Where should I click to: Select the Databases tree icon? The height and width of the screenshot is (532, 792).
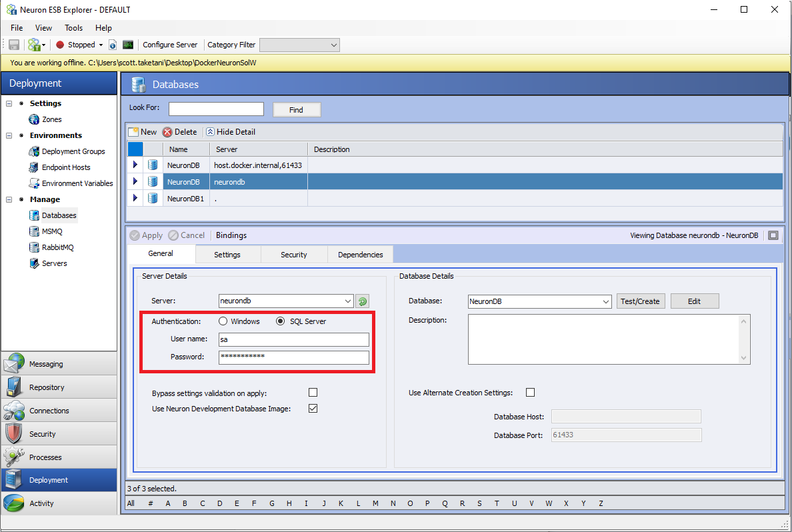click(34, 215)
